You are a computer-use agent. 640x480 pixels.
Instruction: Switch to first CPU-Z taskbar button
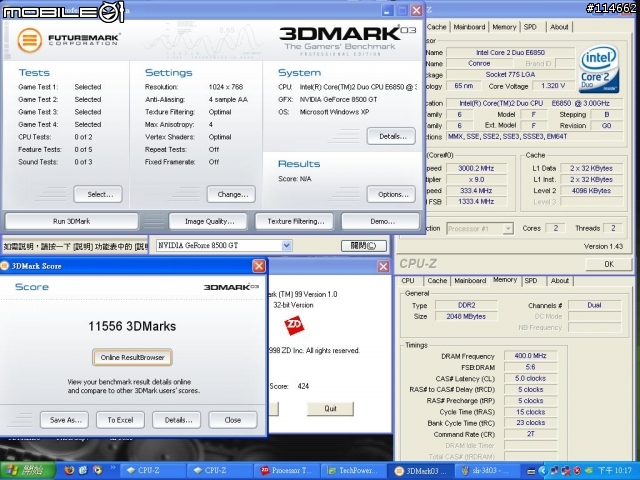pyautogui.click(x=150, y=471)
